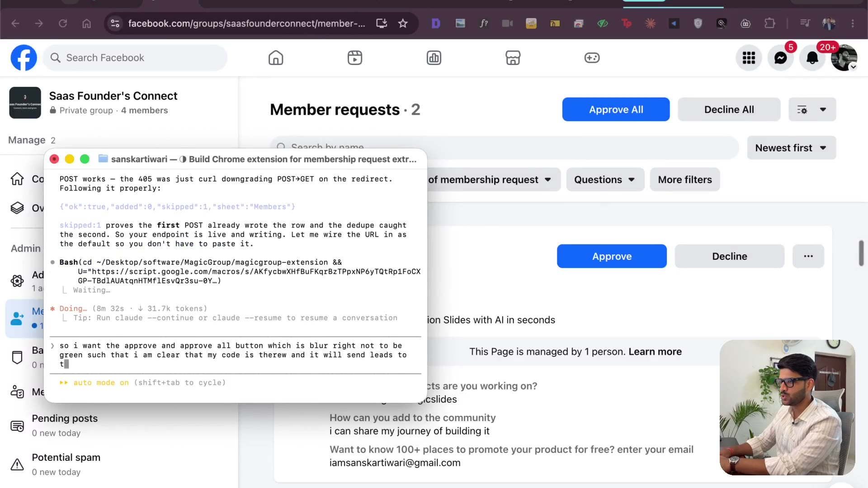Click the 'How can you add to the community' question
Image resolution: width=868 pixels, height=488 pixels.
(412, 418)
